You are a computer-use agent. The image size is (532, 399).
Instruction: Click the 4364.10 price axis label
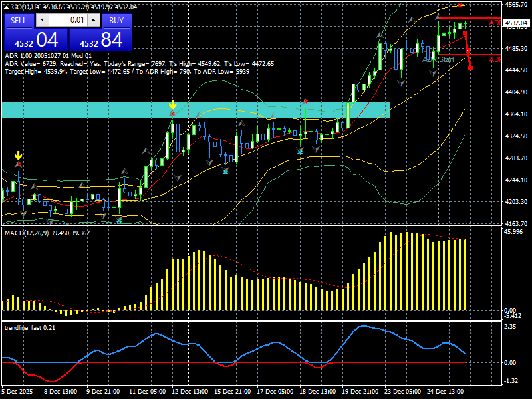[x=516, y=114]
